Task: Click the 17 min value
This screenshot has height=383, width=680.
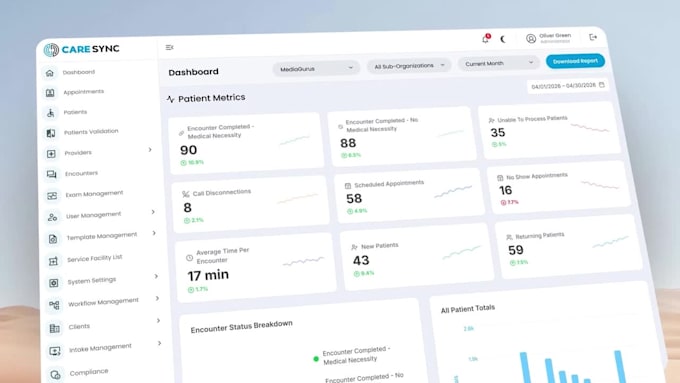Action: pos(208,275)
